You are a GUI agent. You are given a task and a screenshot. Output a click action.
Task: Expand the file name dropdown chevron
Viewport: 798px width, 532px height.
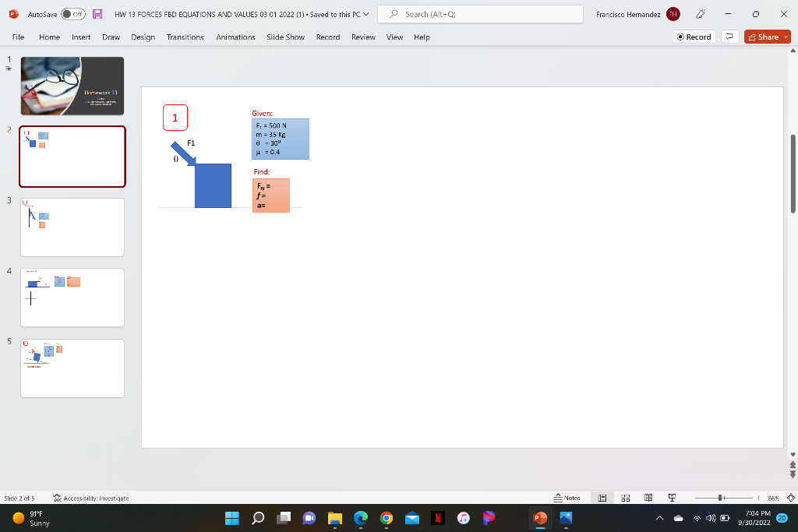point(366,14)
